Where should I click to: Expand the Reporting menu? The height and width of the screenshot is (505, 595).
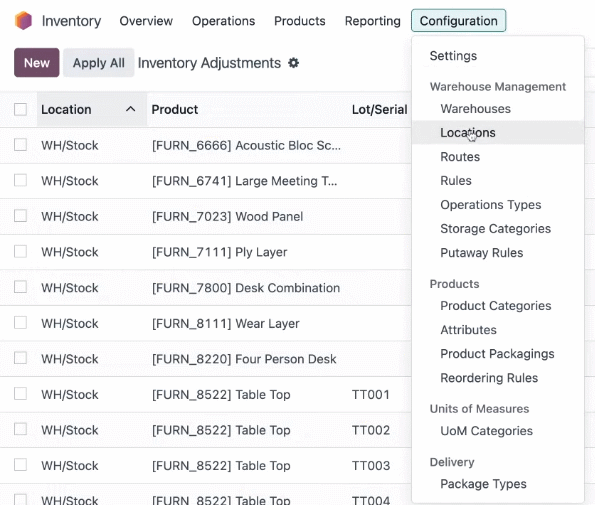click(373, 21)
